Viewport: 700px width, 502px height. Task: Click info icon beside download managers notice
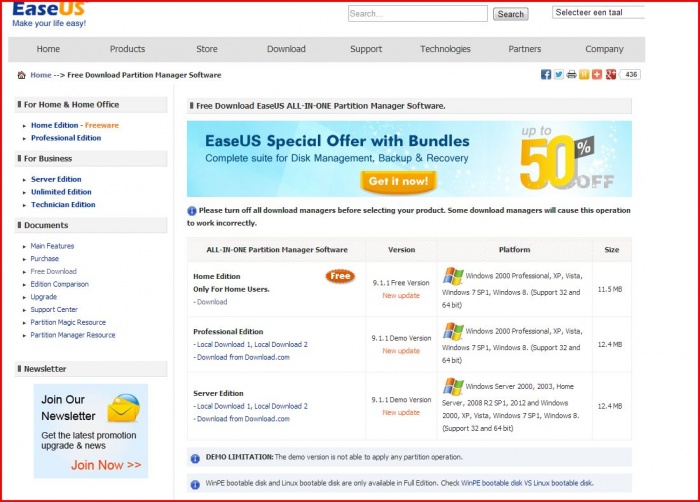[x=192, y=211]
